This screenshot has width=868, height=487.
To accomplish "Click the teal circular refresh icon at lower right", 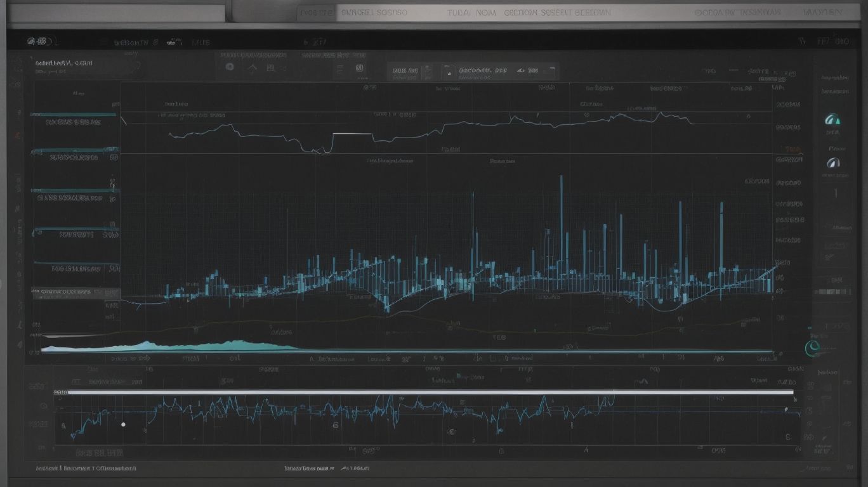I will pos(813,347).
